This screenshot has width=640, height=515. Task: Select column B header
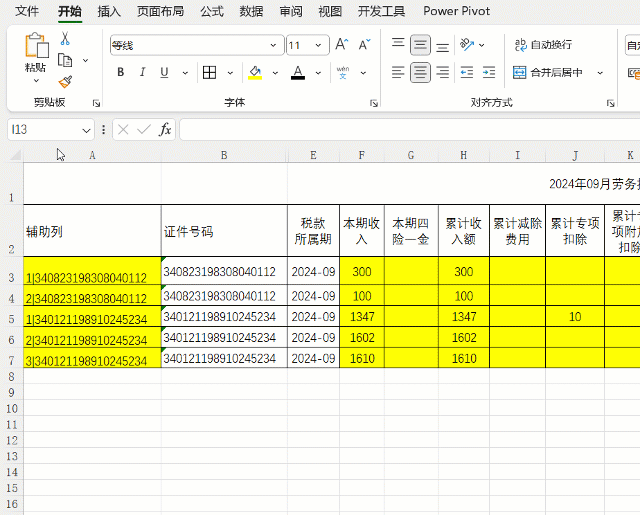click(224, 155)
